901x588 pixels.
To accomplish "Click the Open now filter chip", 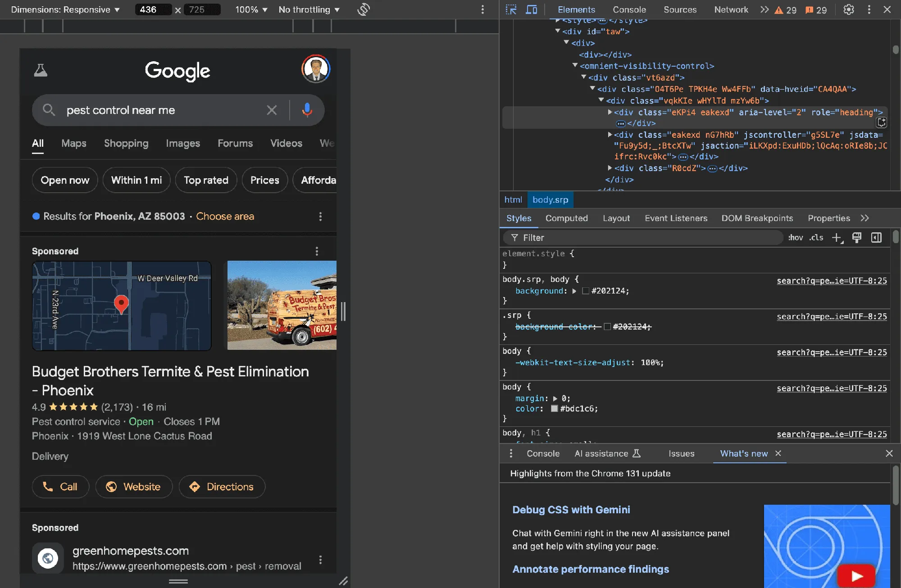I will (x=65, y=180).
